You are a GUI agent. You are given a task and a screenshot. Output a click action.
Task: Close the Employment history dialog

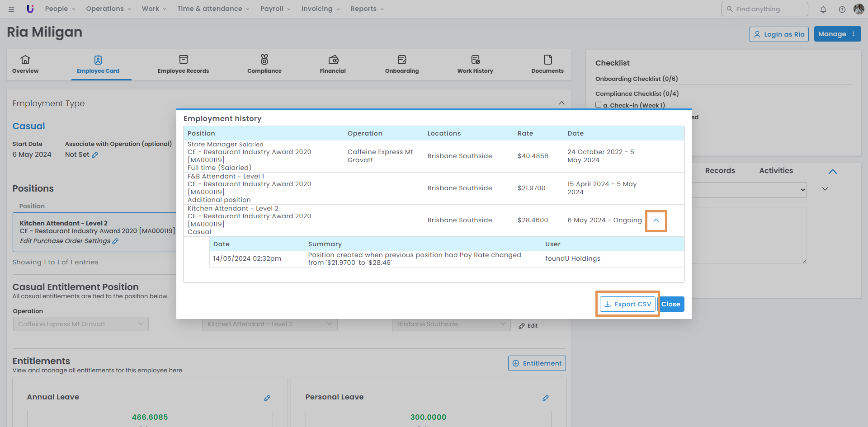(x=671, y=304)
